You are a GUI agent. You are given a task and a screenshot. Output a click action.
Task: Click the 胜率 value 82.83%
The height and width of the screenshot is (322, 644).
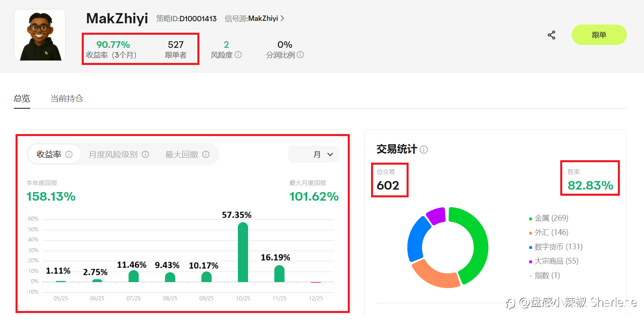(x=590, y=186)
